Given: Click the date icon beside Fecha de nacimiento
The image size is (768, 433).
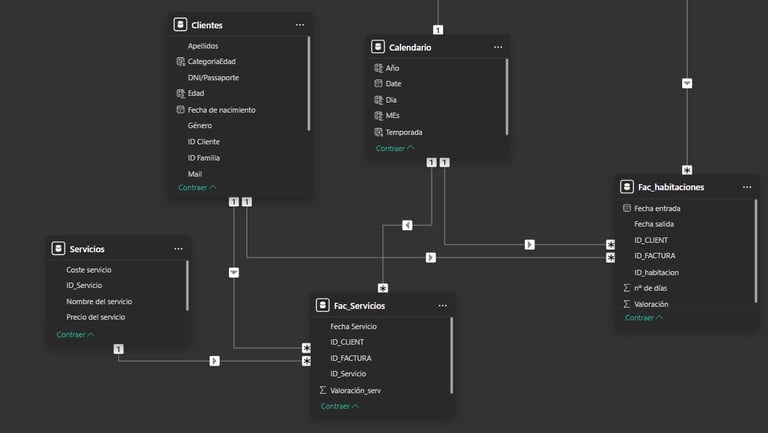Looking at the screenshot, I should pyautogui.click(x=180, y=109).
